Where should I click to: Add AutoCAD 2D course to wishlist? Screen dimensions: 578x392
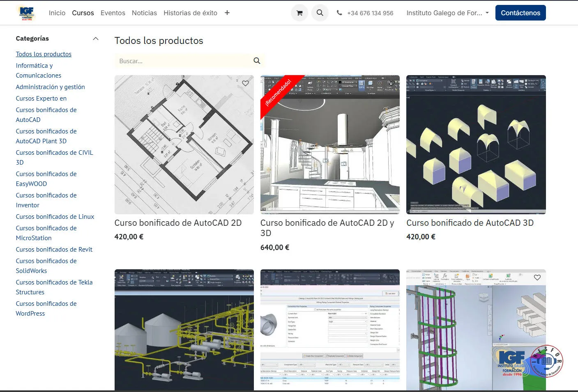pyautogui.click(x=245, y=83)
